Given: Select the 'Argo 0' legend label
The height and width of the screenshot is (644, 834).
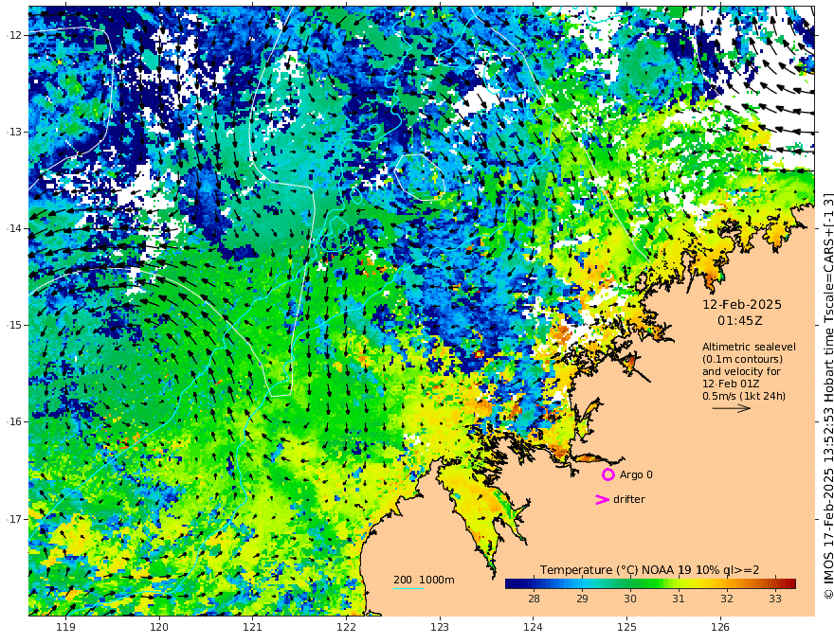Looking at the screenshot, I should (x=636, y=474).
